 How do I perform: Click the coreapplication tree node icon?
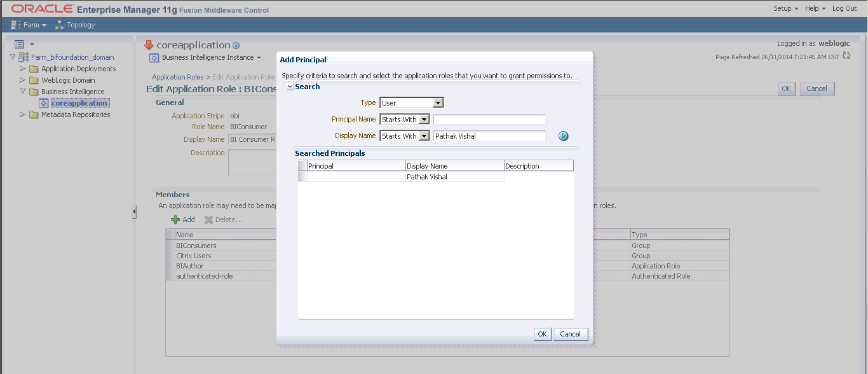(44, 103)
